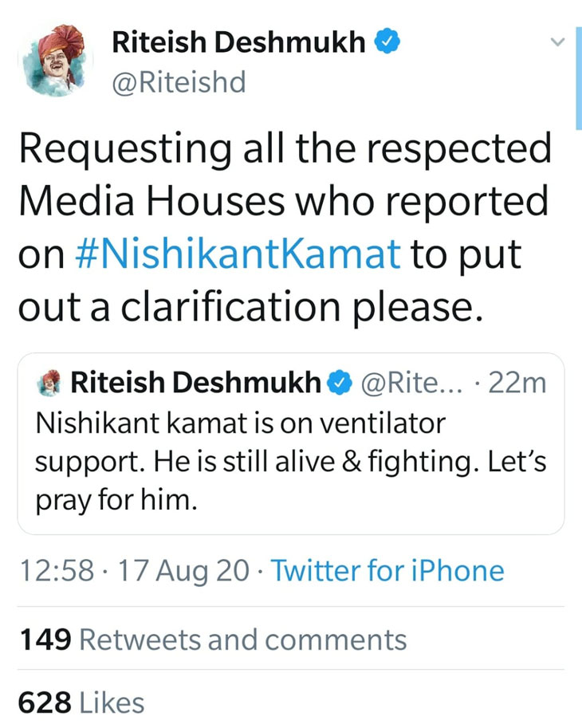
Task: Click the small avatar in the quoted tweet
Action: (50, 384)
